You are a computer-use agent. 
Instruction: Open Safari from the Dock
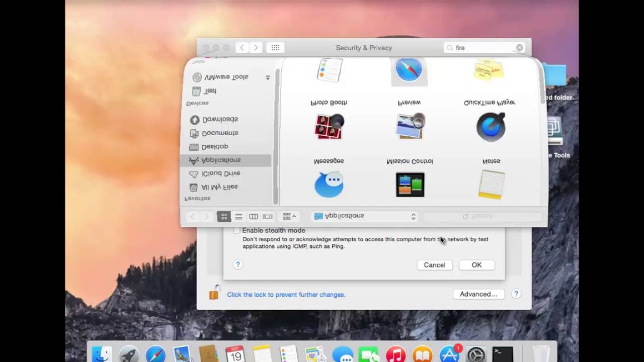[155, 355]
